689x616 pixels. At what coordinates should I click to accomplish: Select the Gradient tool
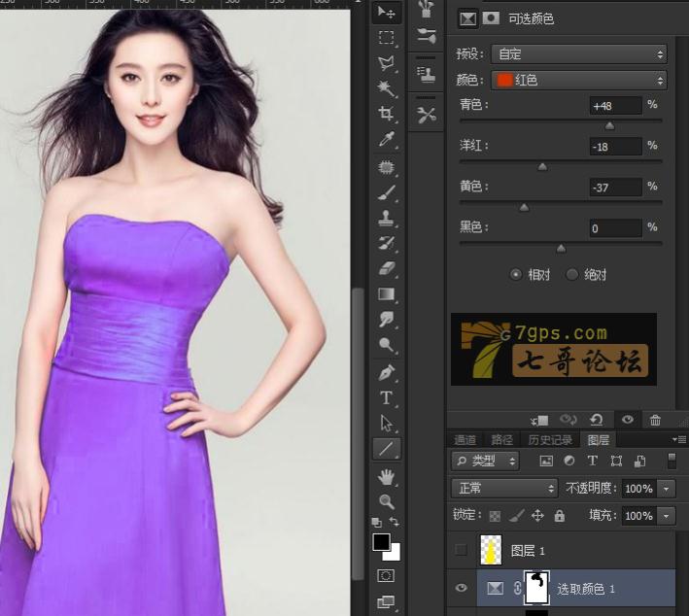(x=386, y=294)
